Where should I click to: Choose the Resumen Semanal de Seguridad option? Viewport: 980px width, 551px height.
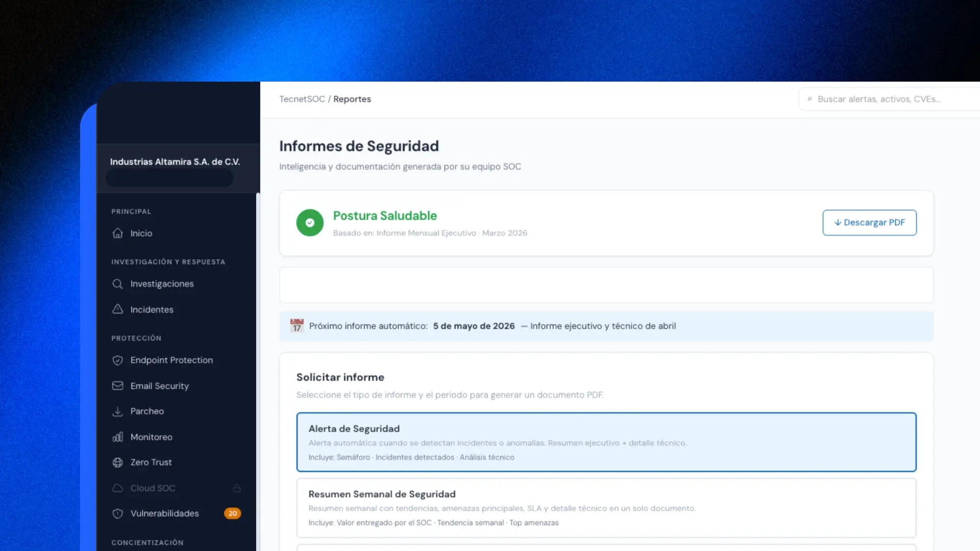tap(606, 508)
